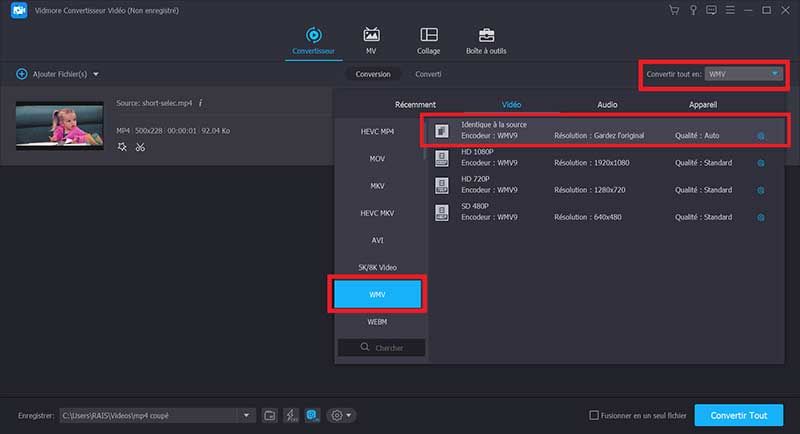
Task: Open settings gear for Identique à la source
Action: [761, 136]
